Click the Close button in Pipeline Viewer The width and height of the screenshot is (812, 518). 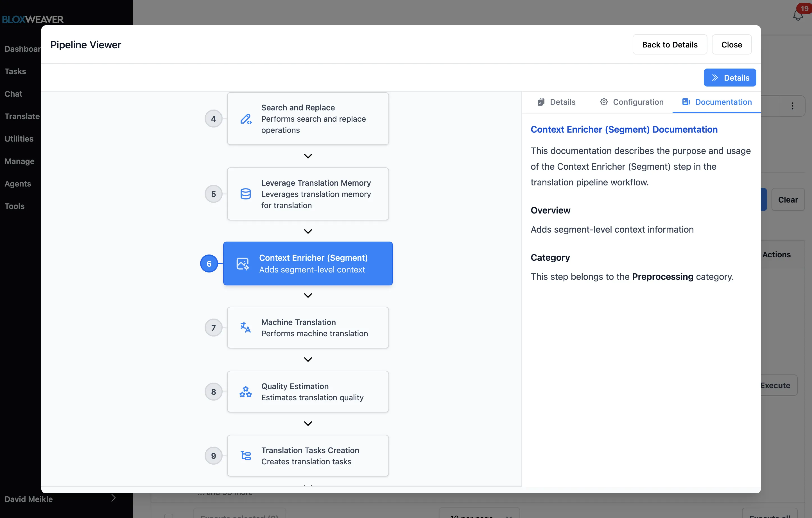pos(731,44)
